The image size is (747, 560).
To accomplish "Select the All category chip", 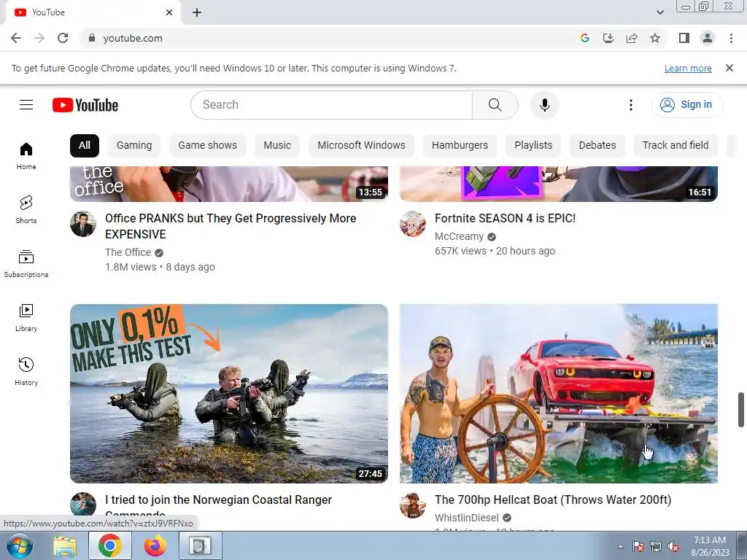I will [x=85, y=145].
